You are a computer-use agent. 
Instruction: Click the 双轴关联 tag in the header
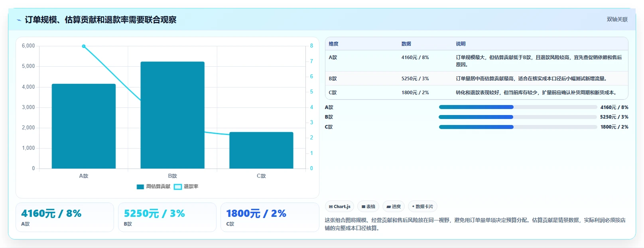[x=617, y=19]
